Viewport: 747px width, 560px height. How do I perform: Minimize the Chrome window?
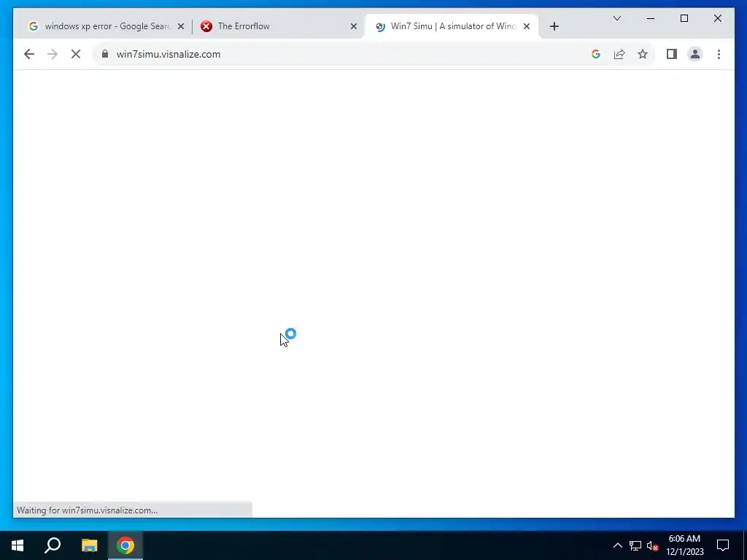pyautogui.click(x=650, y=18)
